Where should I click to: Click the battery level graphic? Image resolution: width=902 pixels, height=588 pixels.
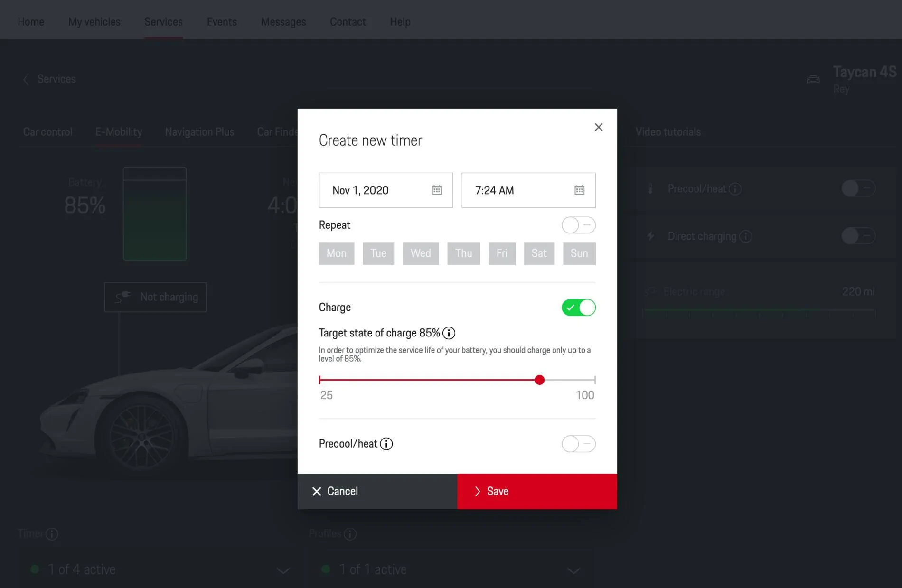click(155, 214)
